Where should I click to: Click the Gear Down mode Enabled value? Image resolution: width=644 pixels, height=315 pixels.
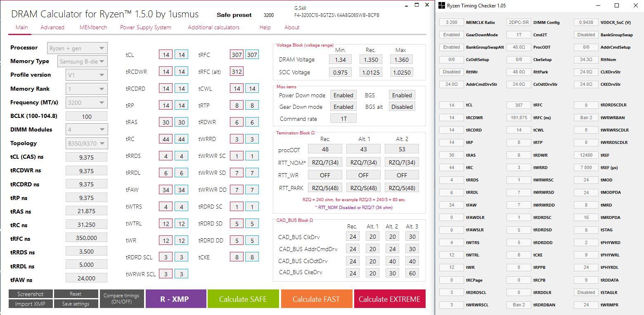343,107
